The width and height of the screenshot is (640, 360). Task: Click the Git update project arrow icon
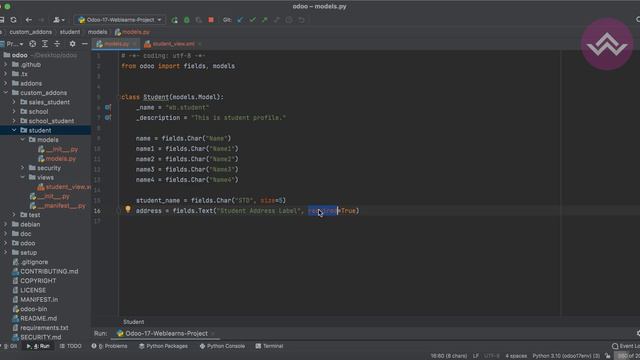(x=240, y=20)
